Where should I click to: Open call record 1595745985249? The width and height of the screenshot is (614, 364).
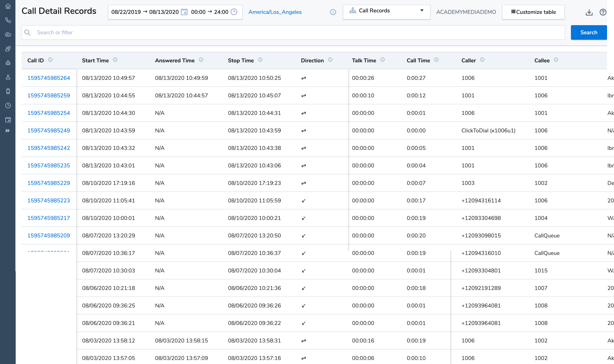[49, 131]
